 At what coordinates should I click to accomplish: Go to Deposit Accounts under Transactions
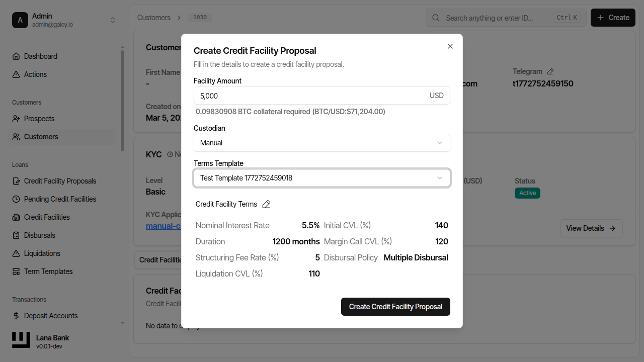coord(51,315)
